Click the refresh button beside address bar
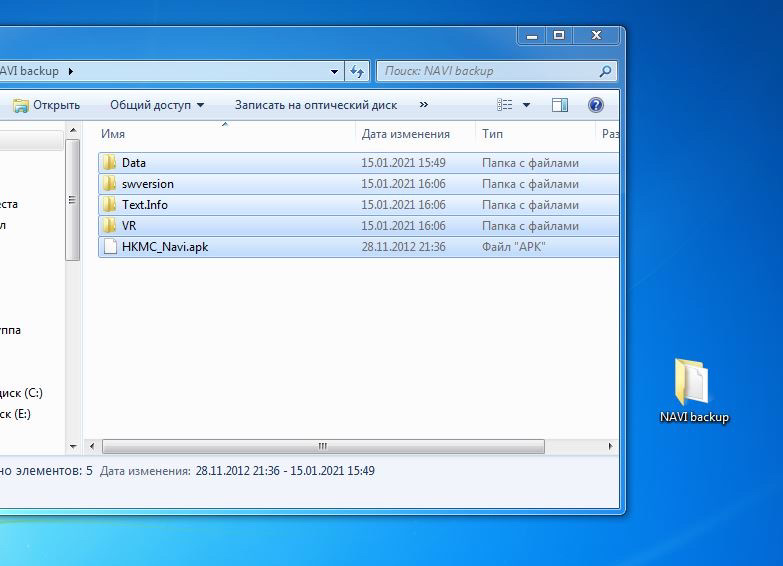 click(357, 71)
